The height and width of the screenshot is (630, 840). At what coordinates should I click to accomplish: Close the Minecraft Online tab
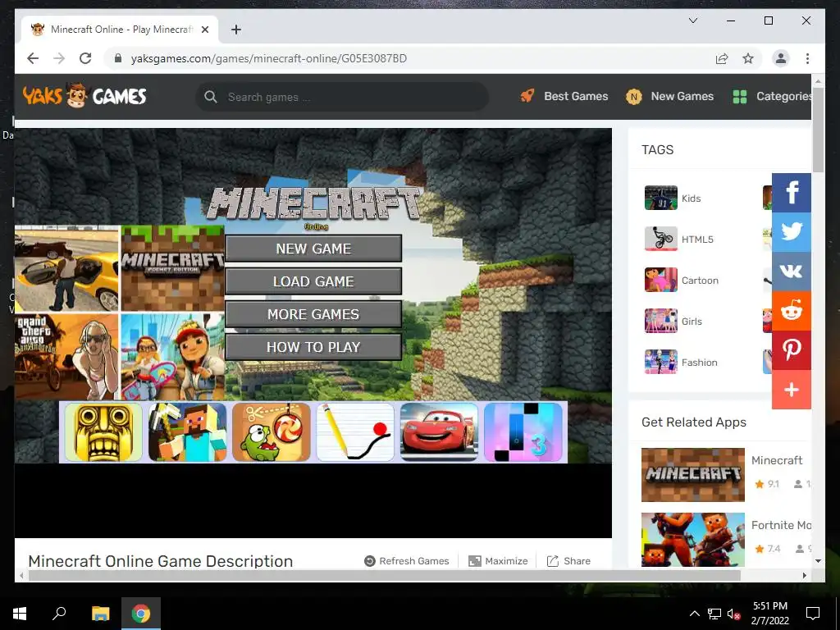point(204,30)
